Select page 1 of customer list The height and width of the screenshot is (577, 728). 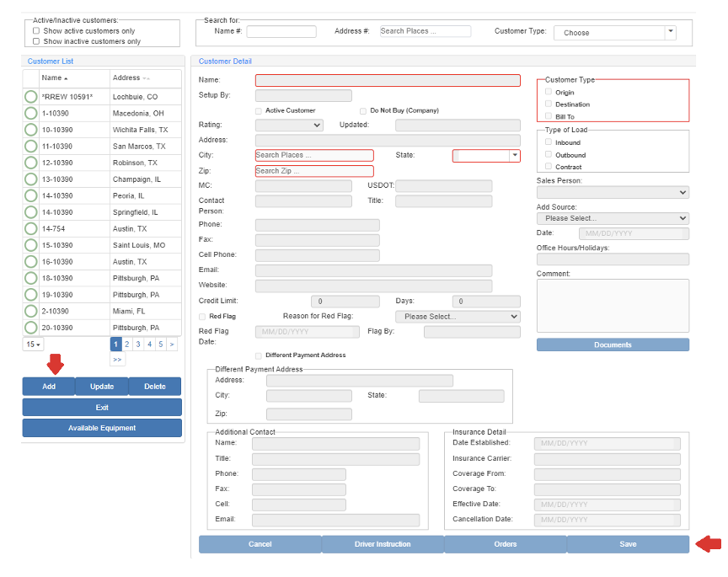(x=115, y=345)
